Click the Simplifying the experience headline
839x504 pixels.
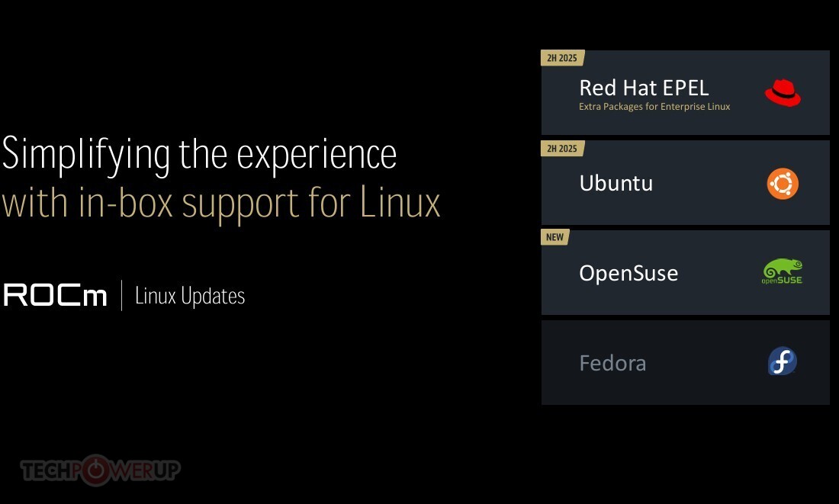(x=199, y=155)
